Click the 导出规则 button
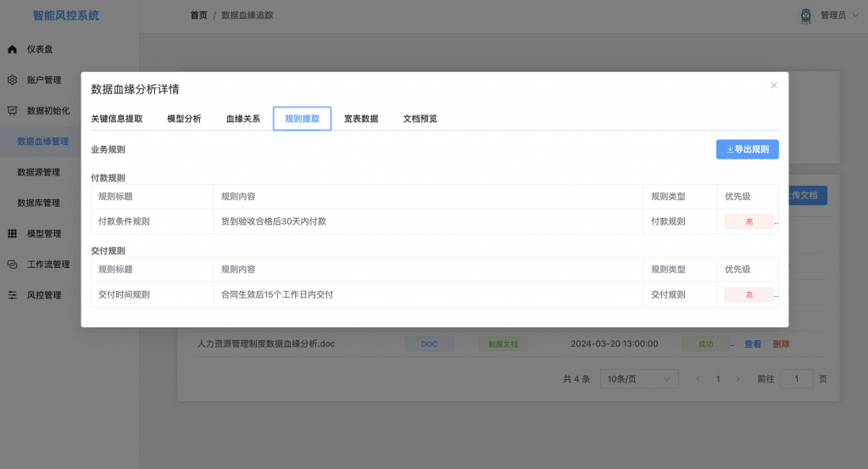The image size is (868, 469). (748, 149)
